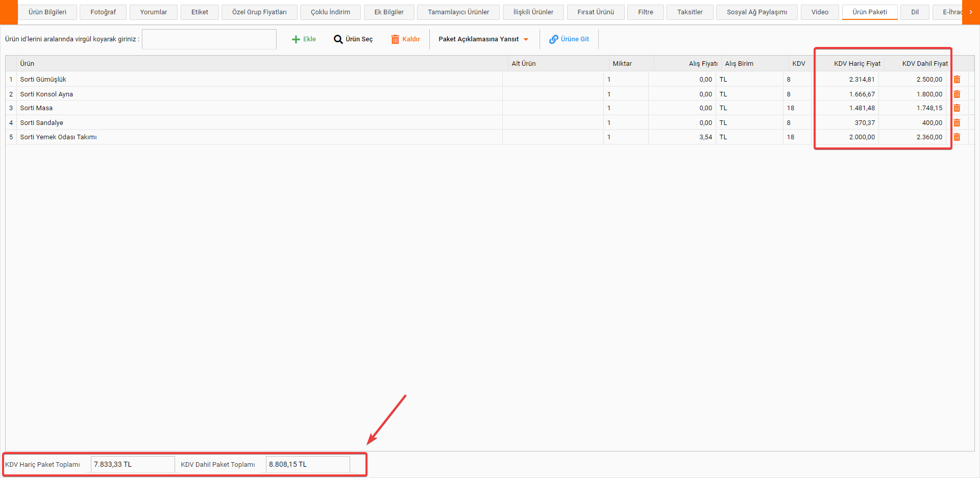Delete Sorti Yemek Odası Takımı via trash icon
980x478 pixels.
957,137
